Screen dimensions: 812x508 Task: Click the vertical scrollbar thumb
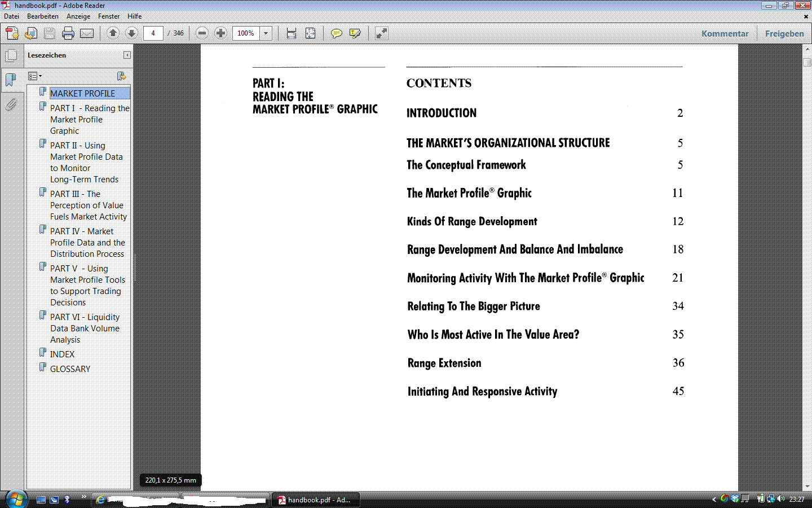pyautogui.click(x=807, y=62)
